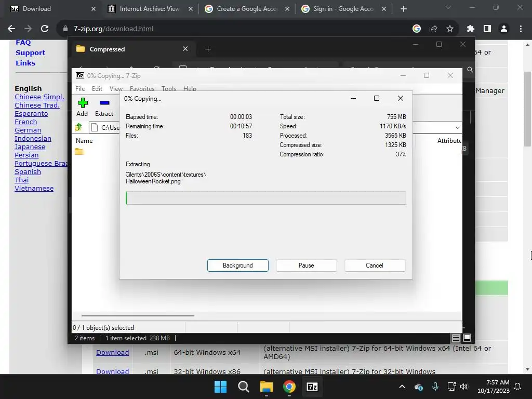Open the French language link
This screenshot has height=399, width=532.
26,122
